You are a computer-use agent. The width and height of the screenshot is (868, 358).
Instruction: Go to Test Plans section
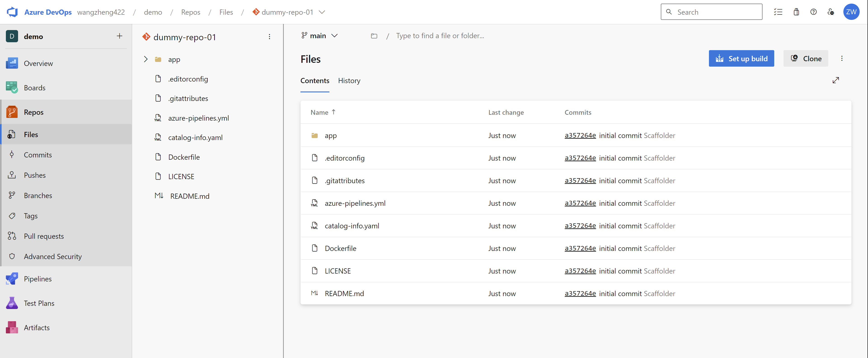[x=39, y=303]
